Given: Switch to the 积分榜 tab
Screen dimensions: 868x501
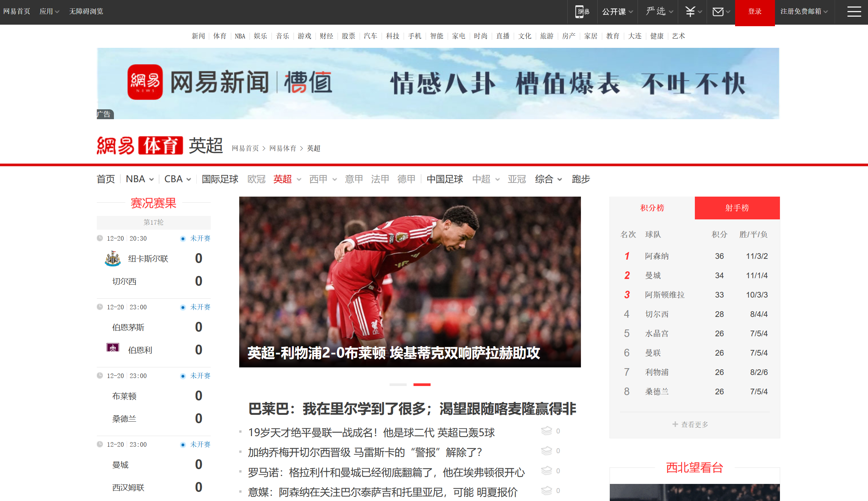Looking at the screenshot, I should coord(652,208).
